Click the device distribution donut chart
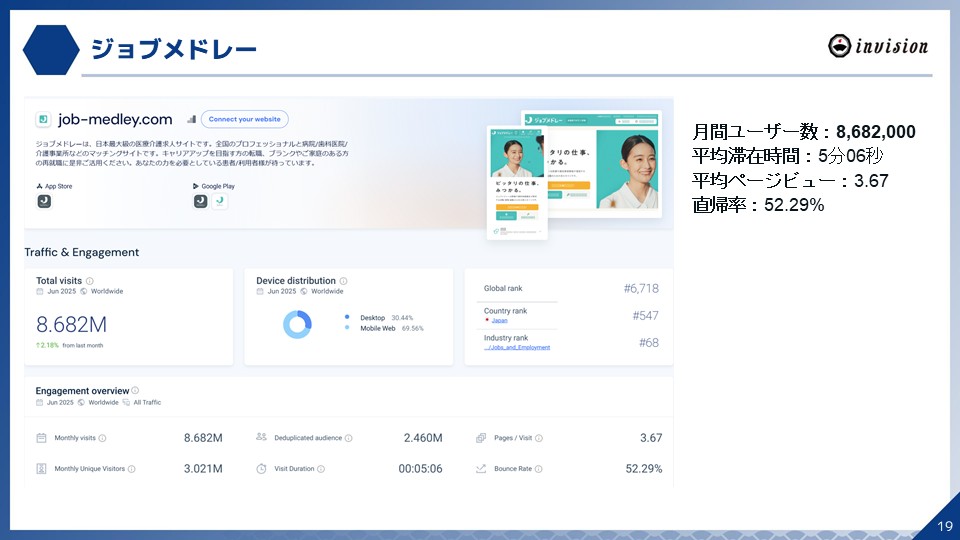 coord(298,324)
